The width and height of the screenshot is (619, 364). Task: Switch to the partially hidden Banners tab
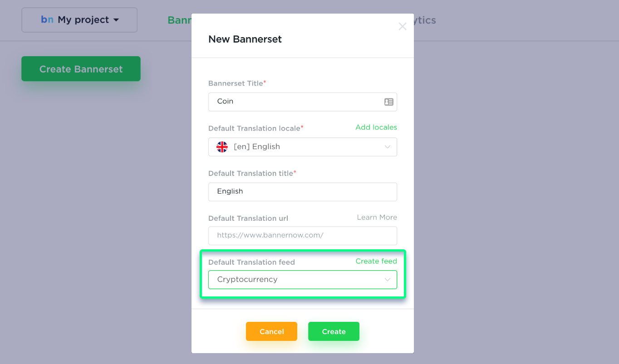pyautogui.click(x=179, y=20)
